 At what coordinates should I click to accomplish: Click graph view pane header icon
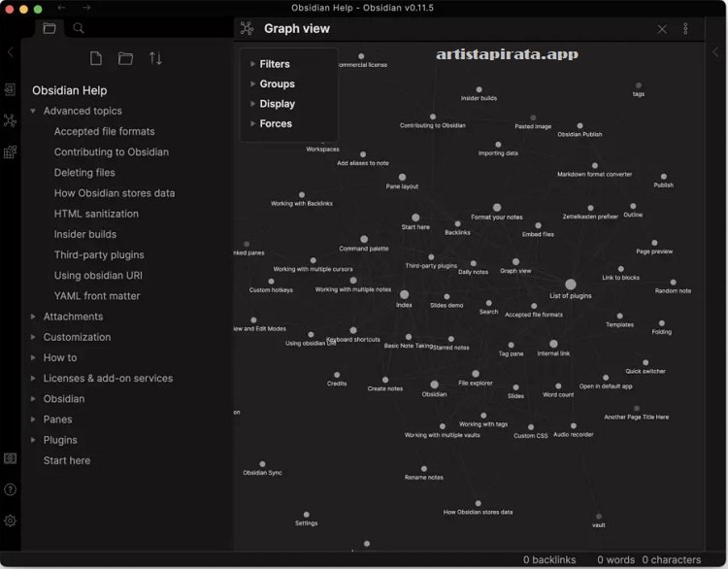[x=247, y=28]
